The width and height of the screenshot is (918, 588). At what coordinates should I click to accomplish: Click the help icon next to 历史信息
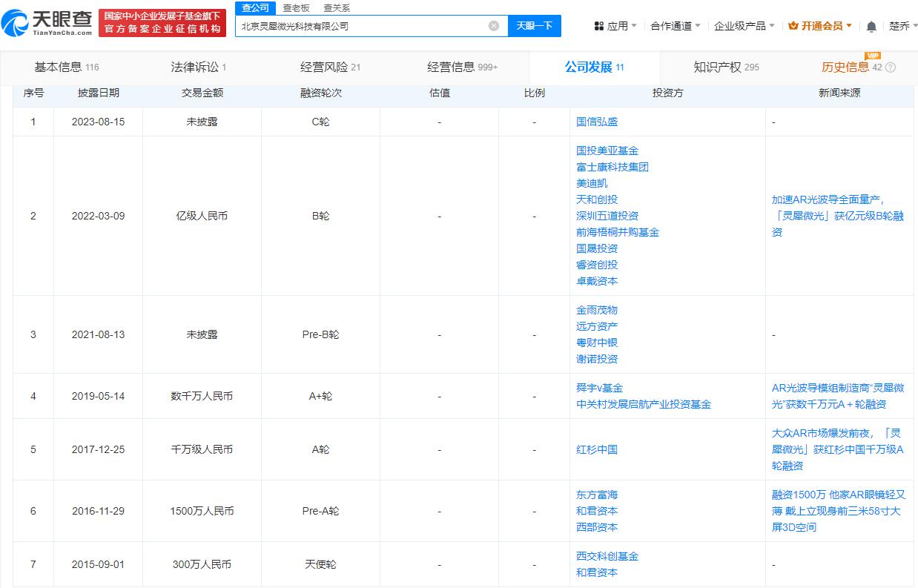point(890,67)
